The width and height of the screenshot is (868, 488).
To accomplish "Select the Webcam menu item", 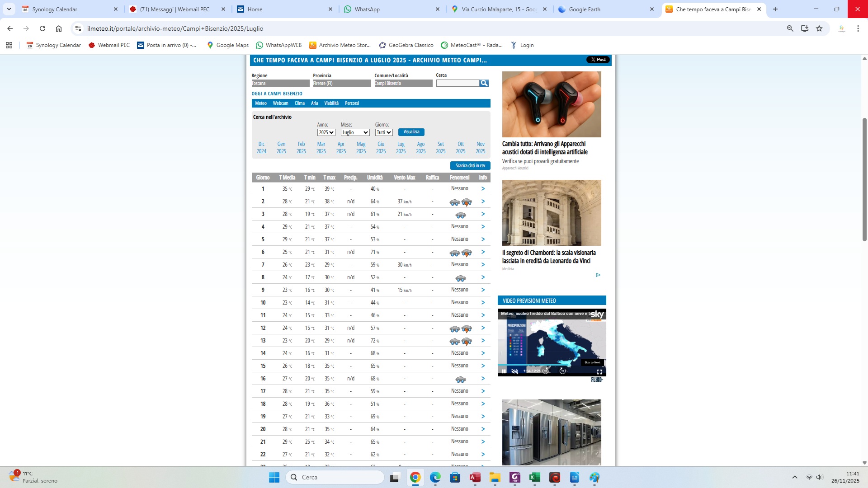I will click(x=280, y=103).
